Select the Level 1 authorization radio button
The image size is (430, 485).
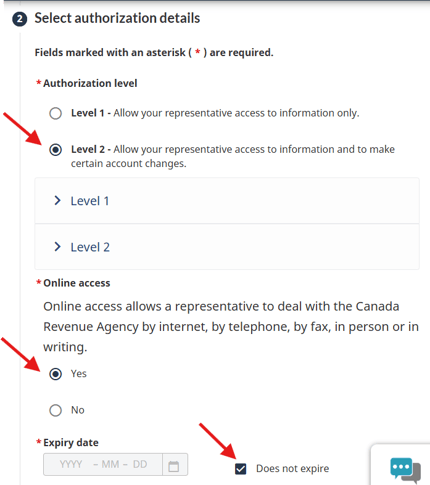(x=55, y=113)
